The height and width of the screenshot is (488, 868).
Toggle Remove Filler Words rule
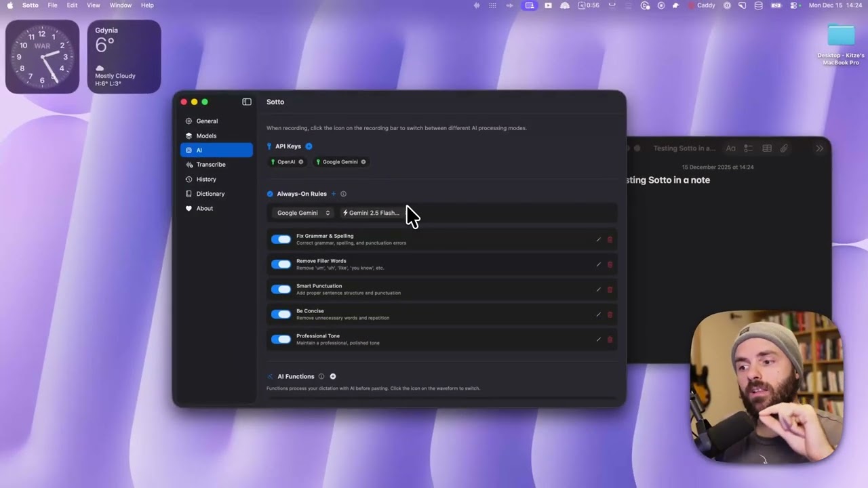click(x=281, y=264)
